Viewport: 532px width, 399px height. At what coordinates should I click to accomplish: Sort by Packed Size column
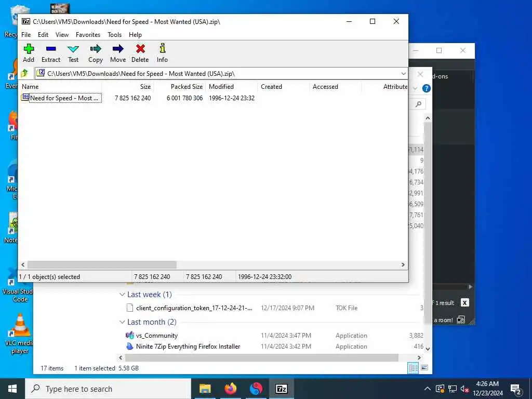point(180,87)
